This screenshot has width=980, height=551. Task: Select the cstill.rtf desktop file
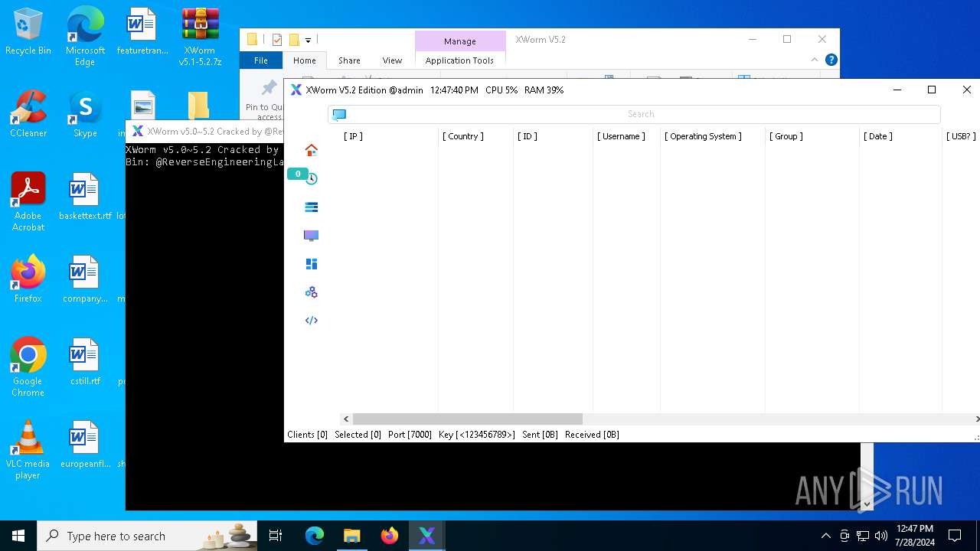tap(85, 362)
